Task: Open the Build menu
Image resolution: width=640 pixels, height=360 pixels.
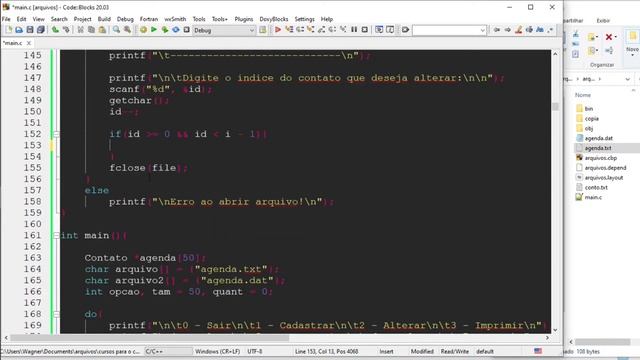Action: (x=104, y=19)
